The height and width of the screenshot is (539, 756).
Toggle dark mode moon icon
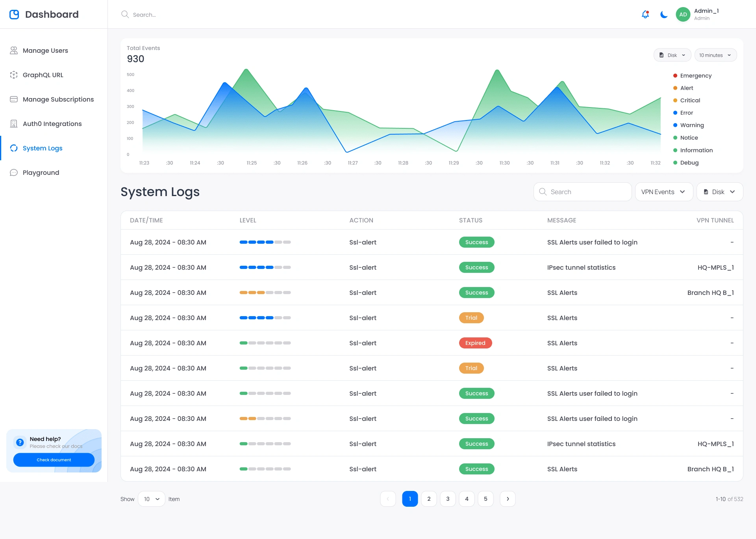pyautogui.click(x=664, y=15)
